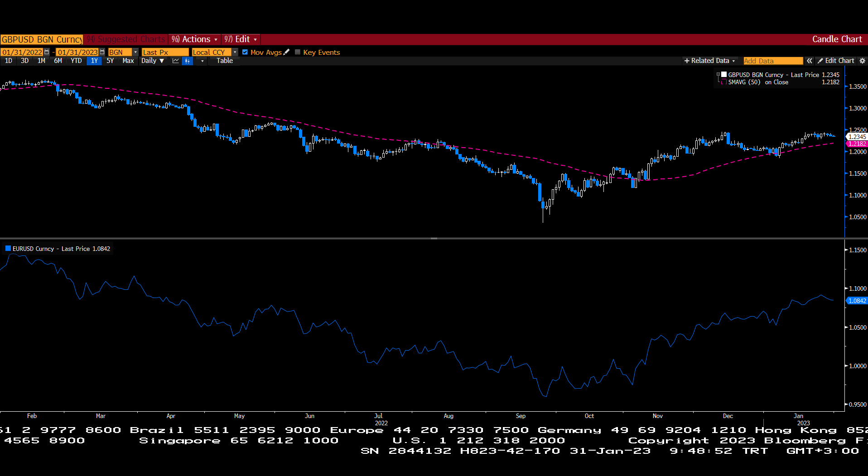
Task: Select the 1Y time range
Action: click(94, 61)
